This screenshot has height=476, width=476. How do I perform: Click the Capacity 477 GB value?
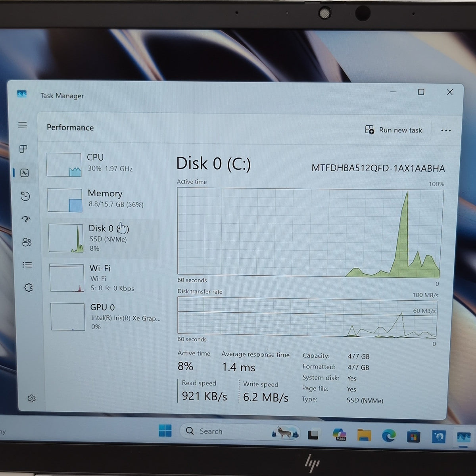(x=359, y=357)
